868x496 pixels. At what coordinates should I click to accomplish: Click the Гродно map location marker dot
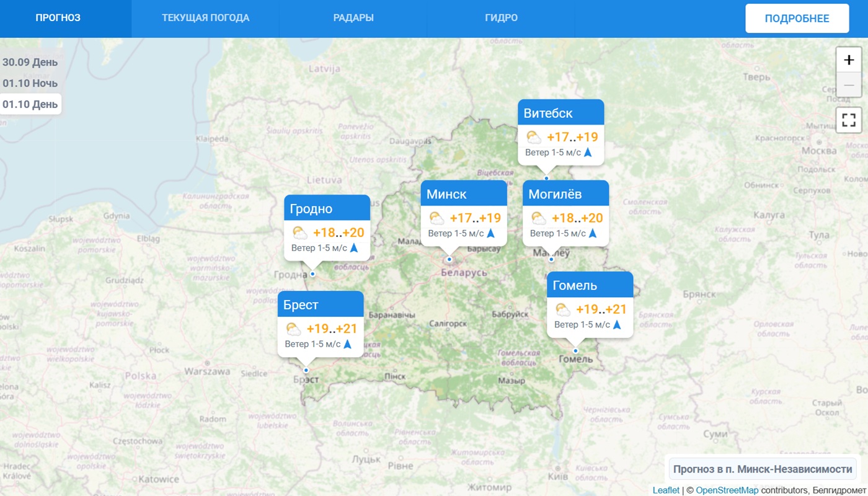coord(312,274)
